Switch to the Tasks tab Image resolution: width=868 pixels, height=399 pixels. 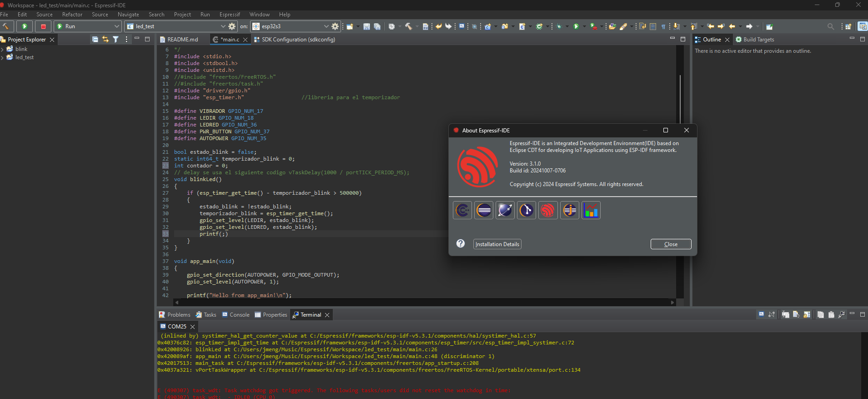coord(206,315)
